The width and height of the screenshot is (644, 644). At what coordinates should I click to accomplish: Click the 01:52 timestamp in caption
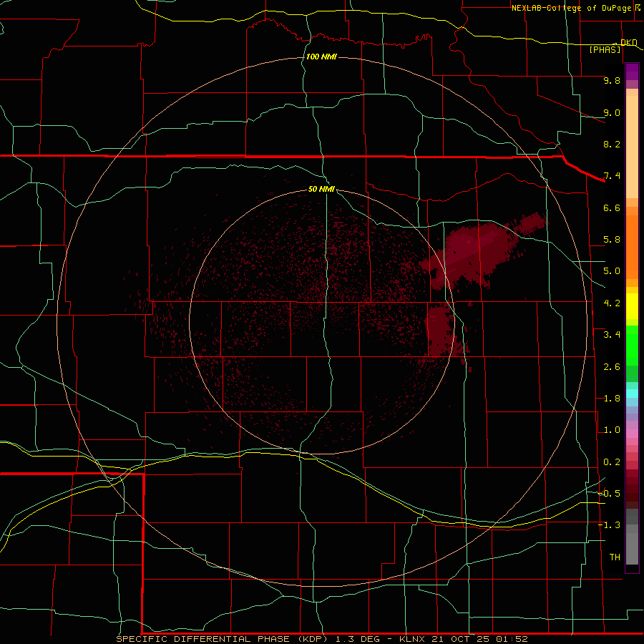tap(512, 639)
